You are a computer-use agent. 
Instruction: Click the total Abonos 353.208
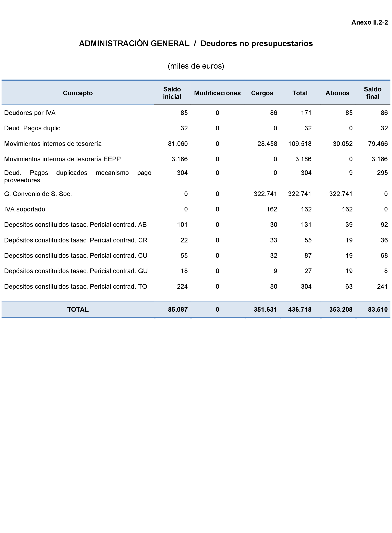tap(341, 310)
